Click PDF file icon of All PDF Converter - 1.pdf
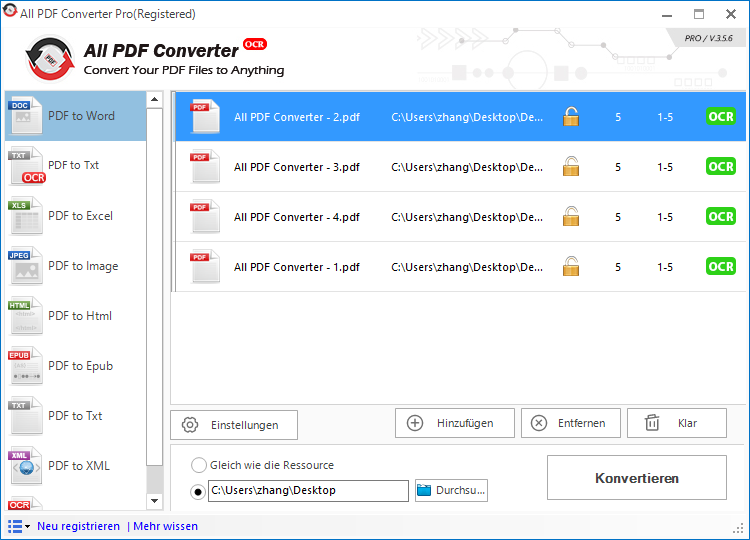Image resolution: width=750 pixels, height=540 pixels. pyautogui.click(x=205, y=266)
